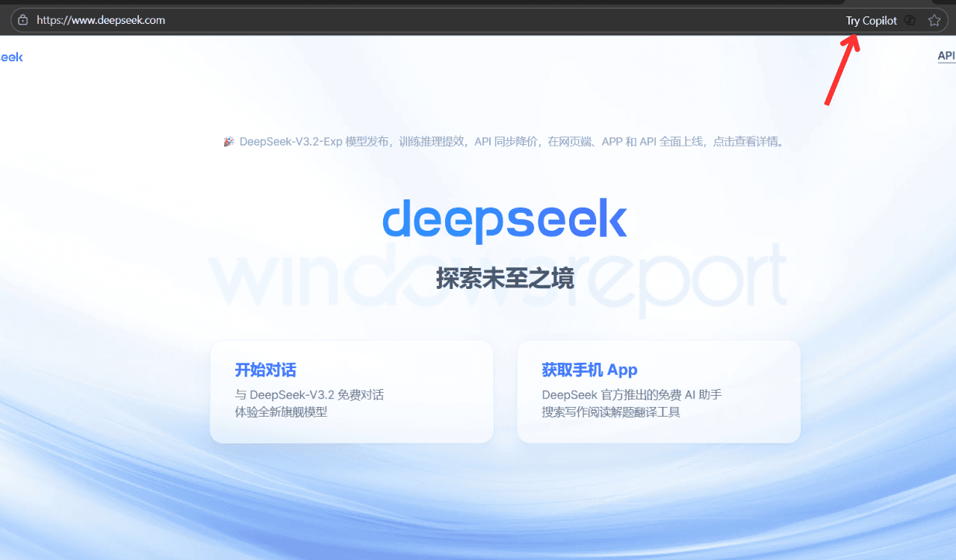The image size is (956, 560).
Task: Open the DeepSeek-V3.2-Exp announcement banner
Action: tap(512, 141)
